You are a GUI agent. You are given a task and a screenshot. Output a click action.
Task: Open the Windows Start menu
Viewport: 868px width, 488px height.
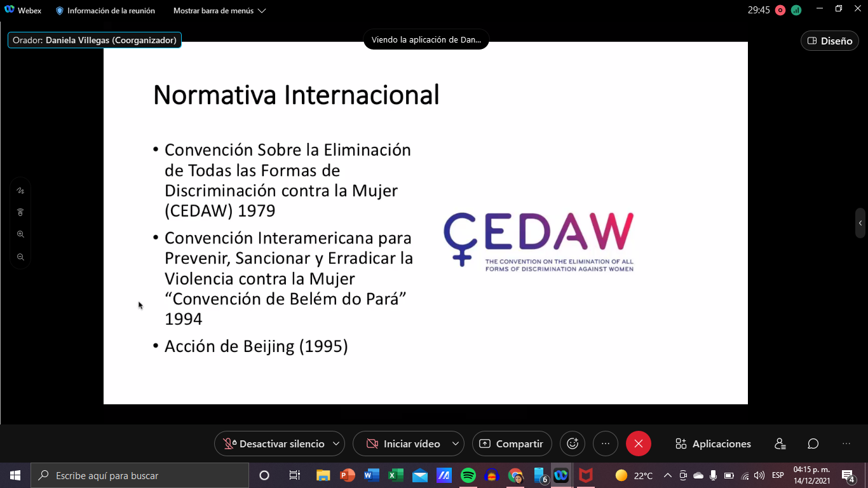[x=15, y=475]
